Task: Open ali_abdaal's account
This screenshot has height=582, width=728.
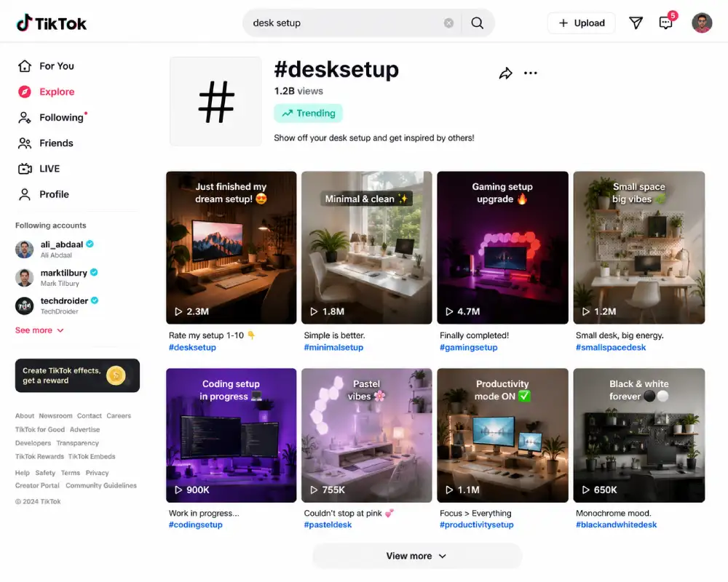Action: click(x=55, y=250)
